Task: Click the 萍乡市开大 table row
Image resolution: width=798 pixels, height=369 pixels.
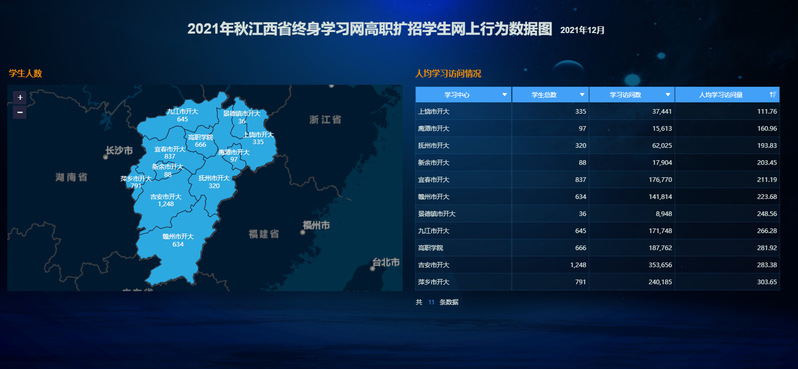Action: click(597, 282)
